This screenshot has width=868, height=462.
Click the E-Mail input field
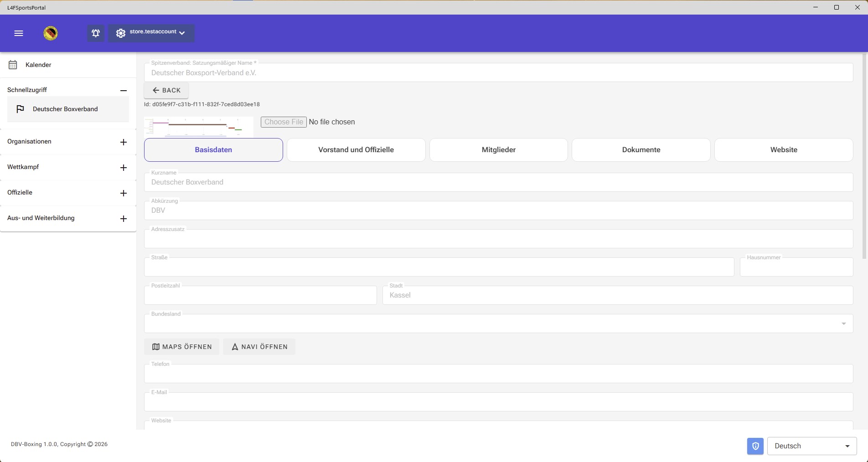(x=498, y=402)
